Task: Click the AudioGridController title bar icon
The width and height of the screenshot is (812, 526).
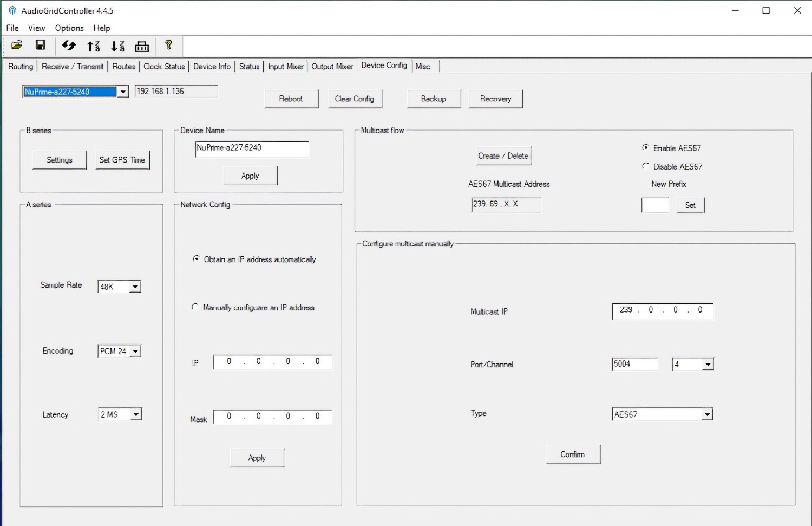Action: coord(12,10)
